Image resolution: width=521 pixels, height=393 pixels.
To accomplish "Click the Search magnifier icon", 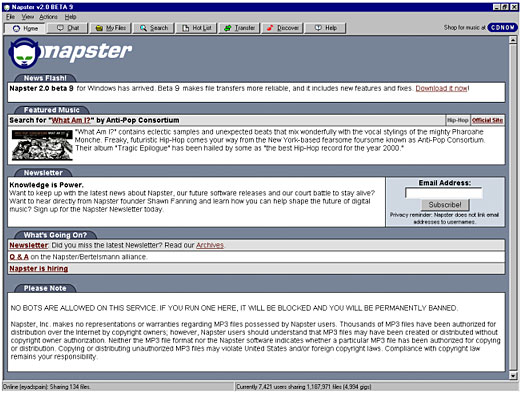I will point(143,28).
